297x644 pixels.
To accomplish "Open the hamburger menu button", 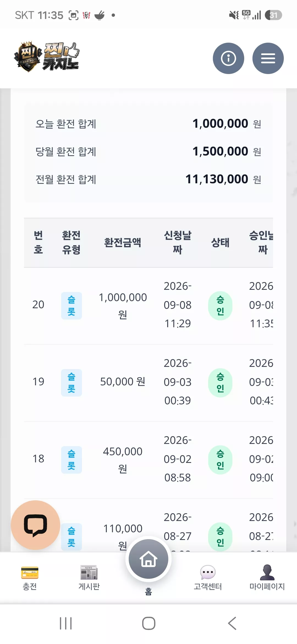I will [x=268, y=58].
